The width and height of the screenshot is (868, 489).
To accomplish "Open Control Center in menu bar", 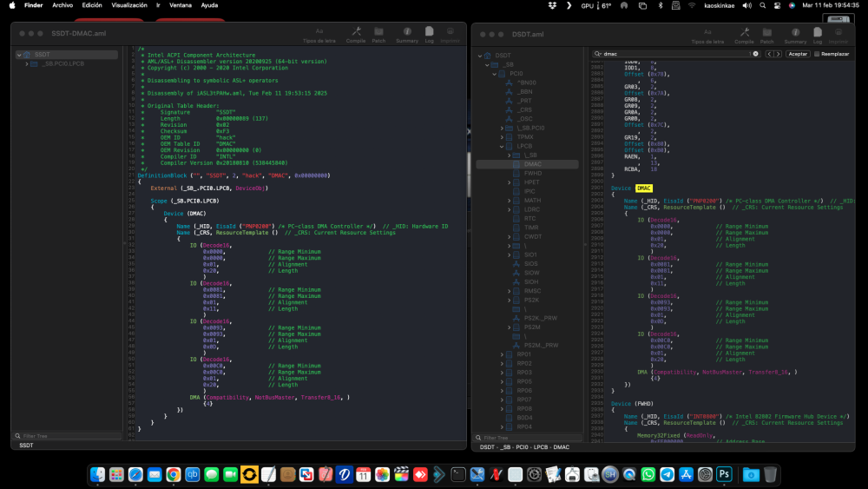I will (777, 5).
